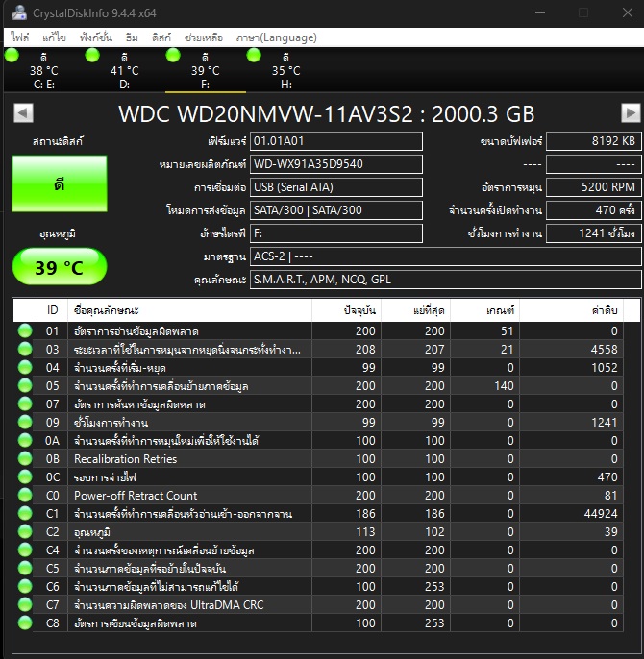Image resolution: width=644 pixels, height=659 pixels.
Task: Click the ปัจจุบัน (Current) column header
Action: pos(347,310)
